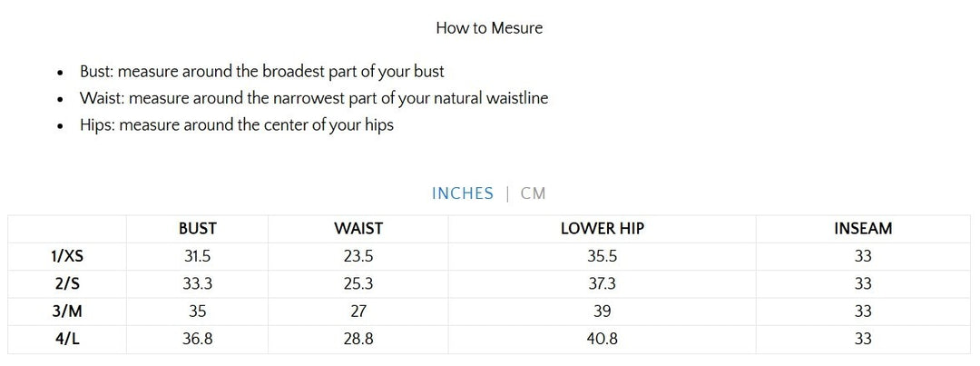Viewport: 980px width, 366px height.
Task: Click the 31.5 bust value for 1/XS
Action: coord(198,257)
